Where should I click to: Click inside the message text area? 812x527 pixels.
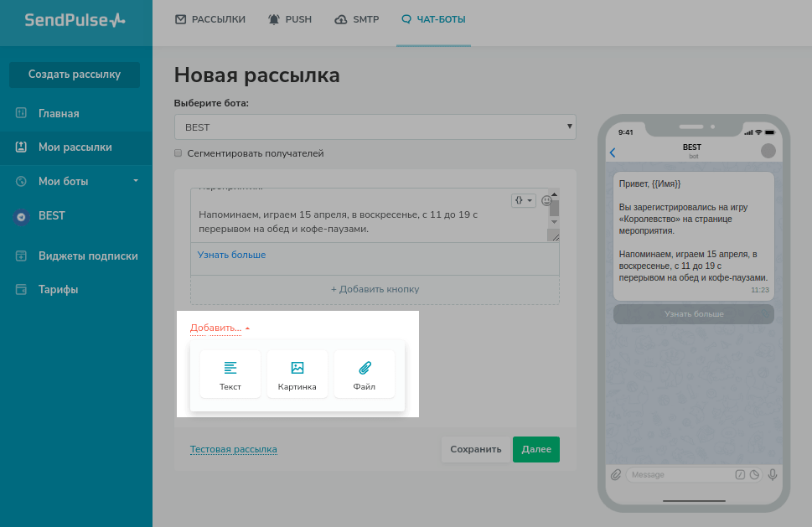coord(369,214)
